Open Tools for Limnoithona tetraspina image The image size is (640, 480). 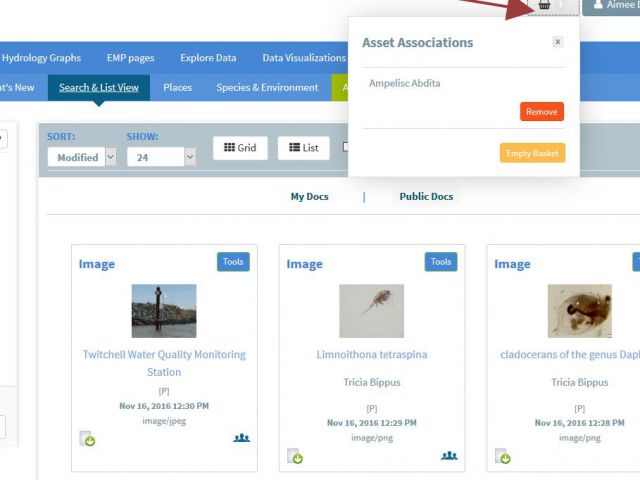(441, 262)
